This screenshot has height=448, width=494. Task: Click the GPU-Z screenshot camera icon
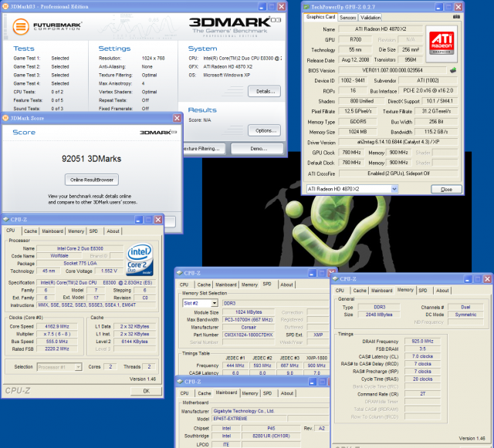(x=456, y=17)
